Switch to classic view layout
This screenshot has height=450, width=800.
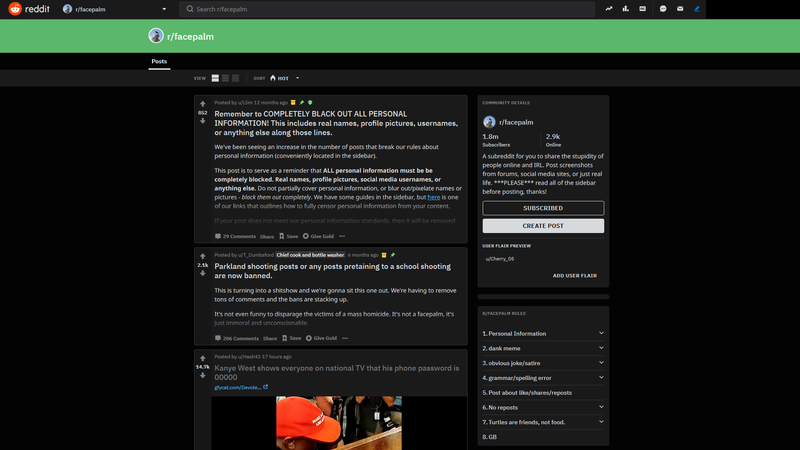click(x=225, y=78)
